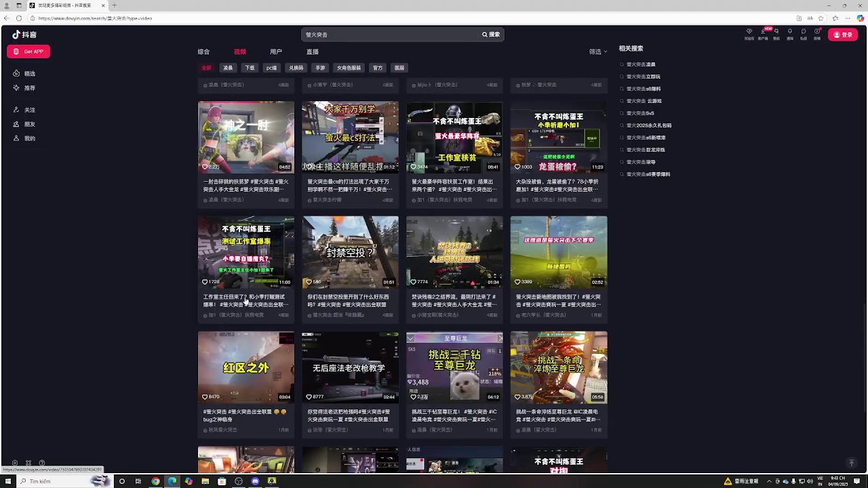Open related search 萤火2025永久礼包码
This screenshot has height=488, width=868.
tap(648, 125)
